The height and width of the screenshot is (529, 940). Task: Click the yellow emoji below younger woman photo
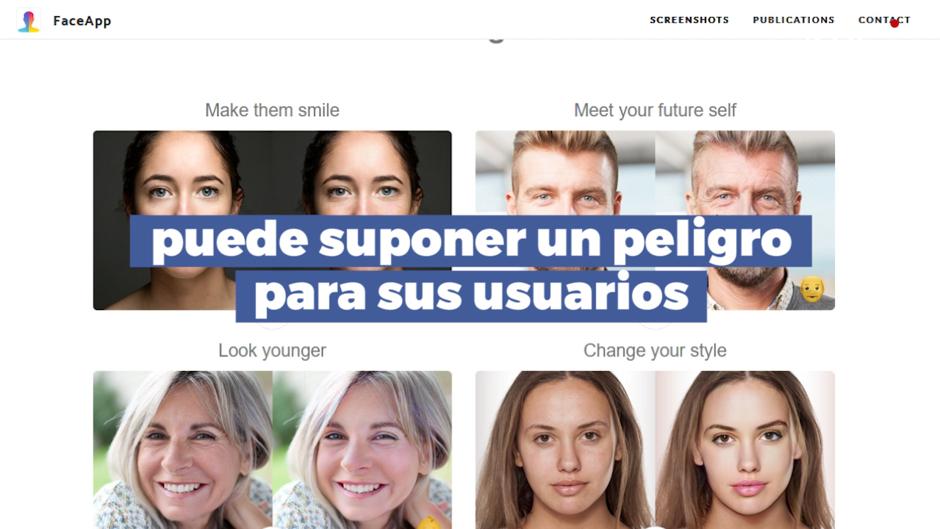point(429,522)
